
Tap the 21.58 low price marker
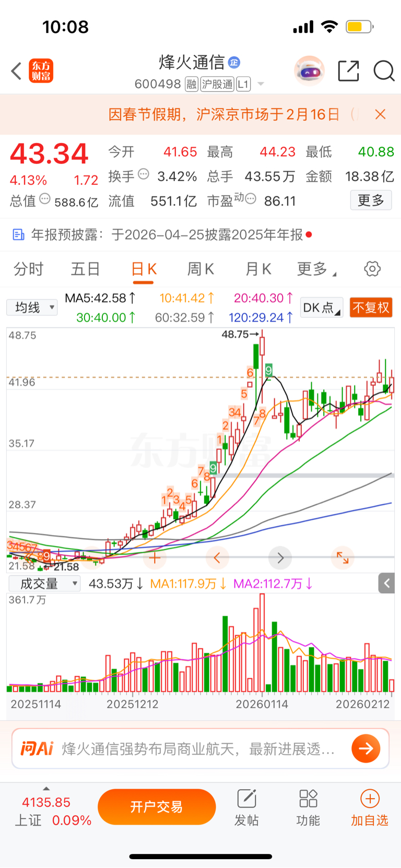pyautogui.click(x=62, y=567)
